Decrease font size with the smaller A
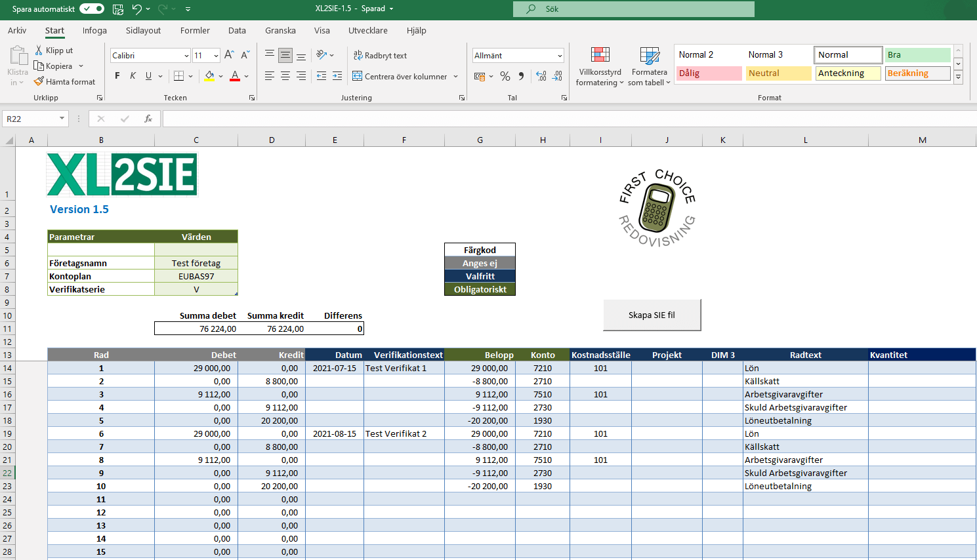 [x=245, y=55]
